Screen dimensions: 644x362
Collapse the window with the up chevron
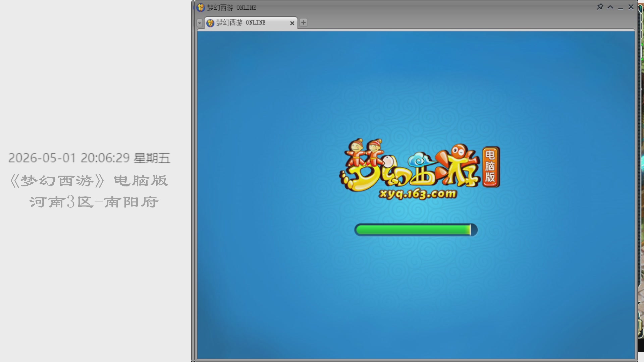point(610,7)
